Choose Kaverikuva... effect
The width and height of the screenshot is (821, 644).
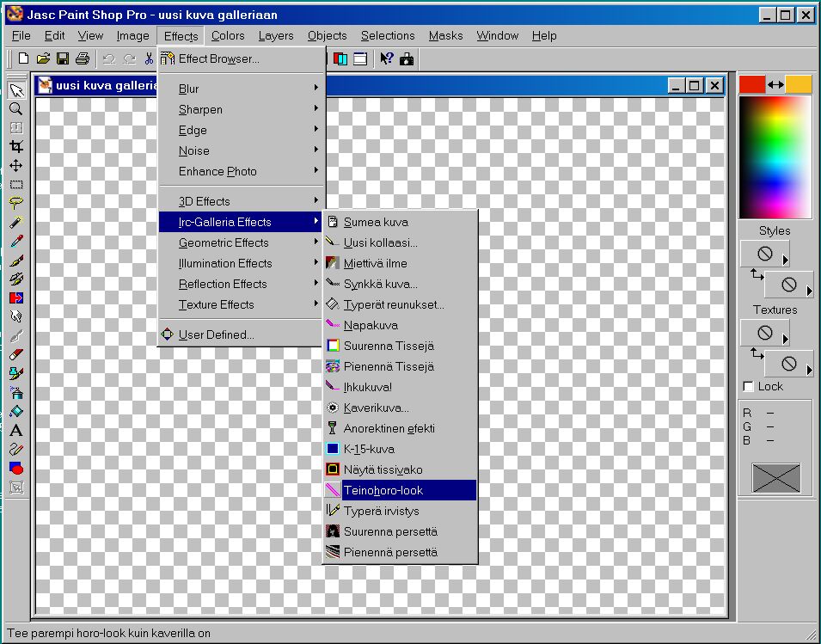click(400, 408)
